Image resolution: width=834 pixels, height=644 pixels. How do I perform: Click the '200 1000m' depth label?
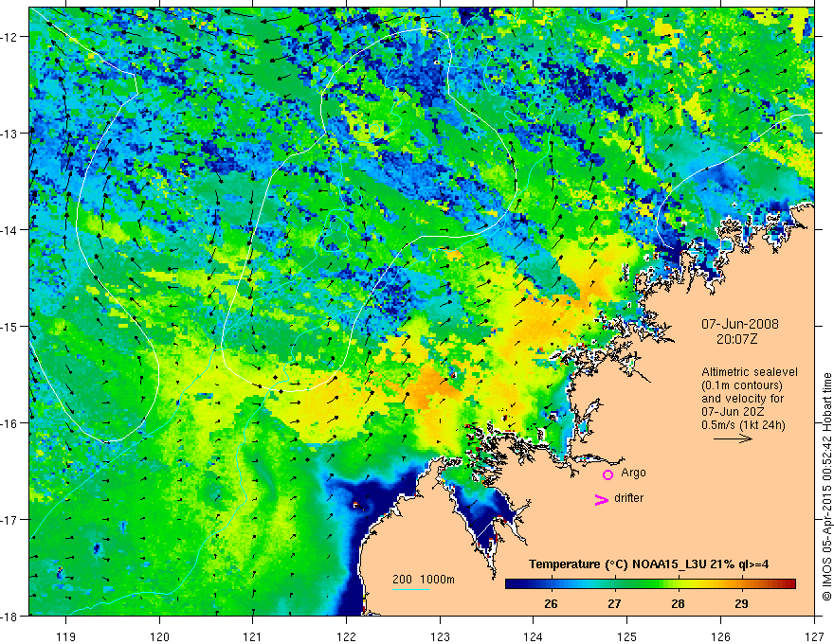click(x=424, y=580)
